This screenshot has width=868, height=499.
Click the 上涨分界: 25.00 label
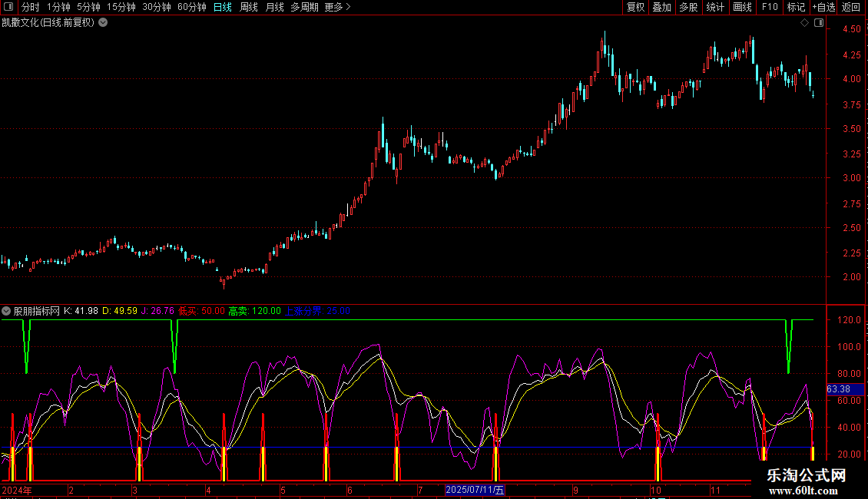(x=317, y=311)
